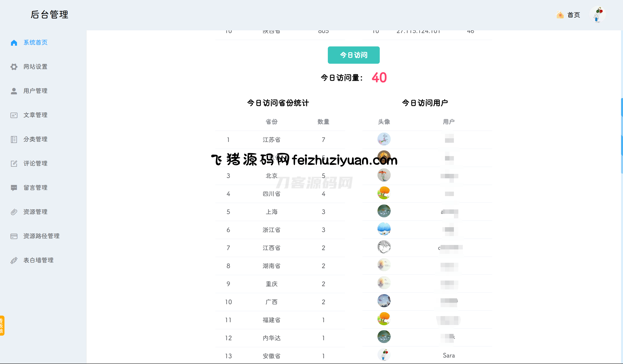Go to 首页 link in header
This screenshot has width=623, height=364.
click(574, 15)
